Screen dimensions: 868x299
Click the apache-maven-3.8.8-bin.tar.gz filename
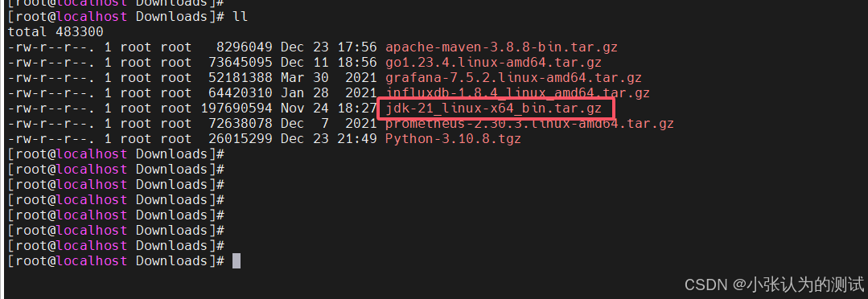pyautogui.click(x=501, y=47)
